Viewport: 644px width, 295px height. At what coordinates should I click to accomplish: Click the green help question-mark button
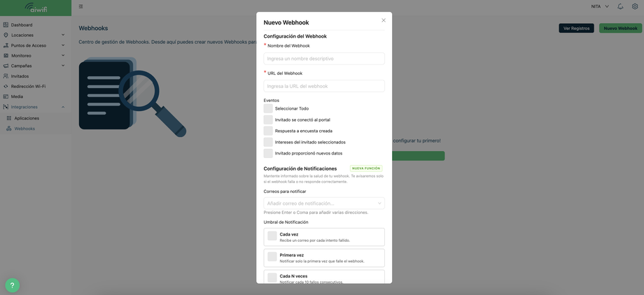coord(13,285)
